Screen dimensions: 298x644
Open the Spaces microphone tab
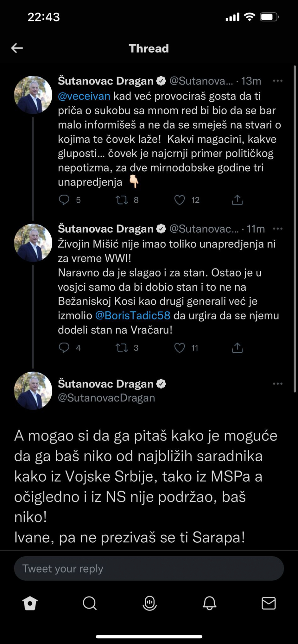click(x=149, y=603)
